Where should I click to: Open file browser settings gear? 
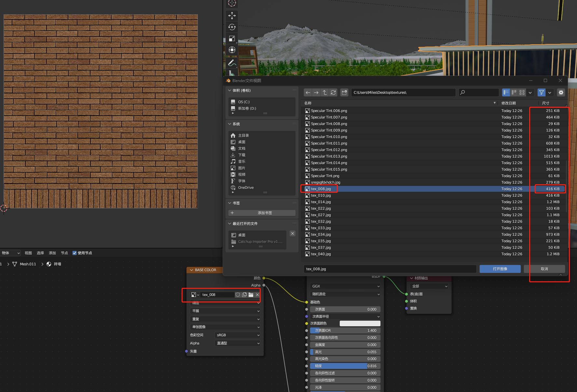(x=561, y=93)
